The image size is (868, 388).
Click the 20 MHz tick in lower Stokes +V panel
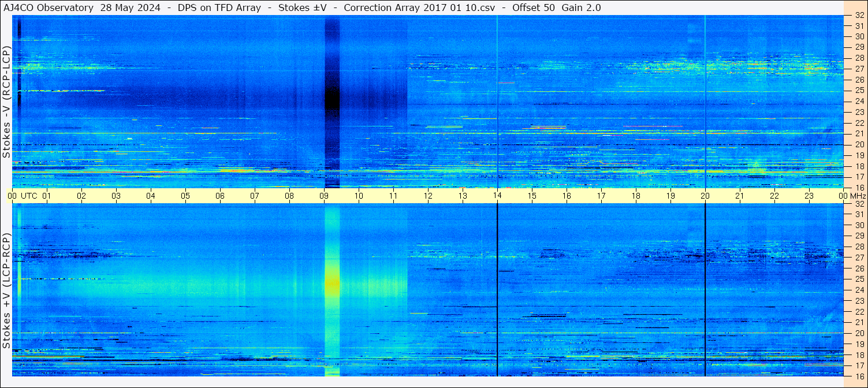click(x=859, y=333)
